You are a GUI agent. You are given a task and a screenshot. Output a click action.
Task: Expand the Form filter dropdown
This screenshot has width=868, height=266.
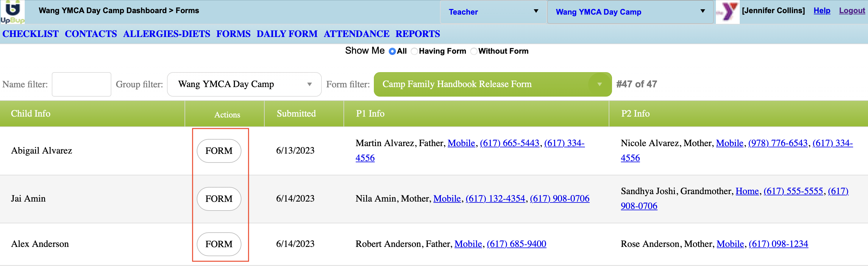coord(492,84)
